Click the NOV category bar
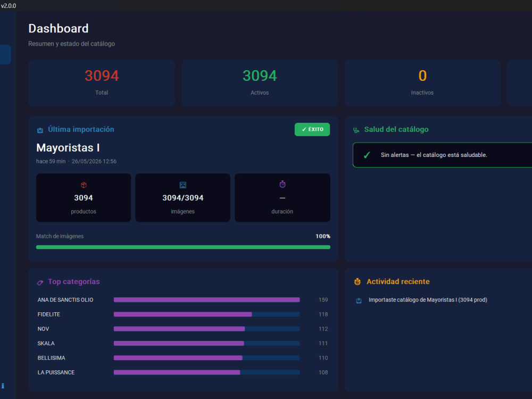 point(206,329)
